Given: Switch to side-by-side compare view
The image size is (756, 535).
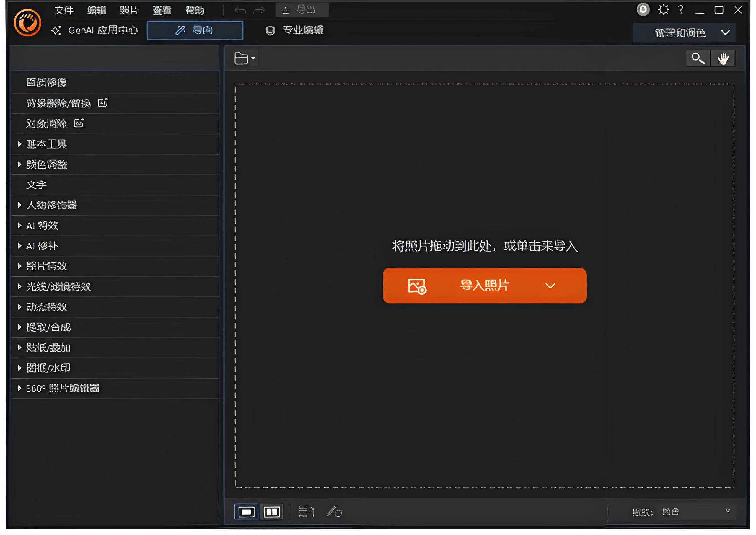Looking at the screenshot, I should pos(271,512).
